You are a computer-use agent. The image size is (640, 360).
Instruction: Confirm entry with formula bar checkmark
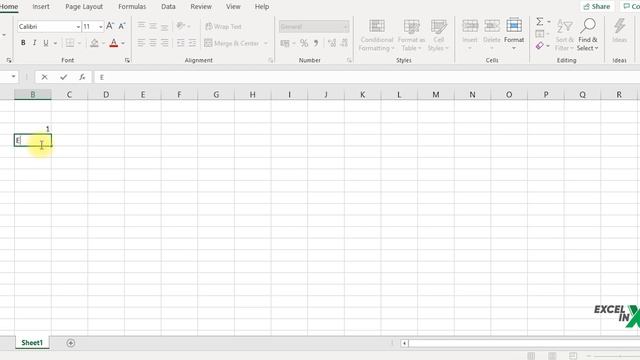[x=63, y=77]
